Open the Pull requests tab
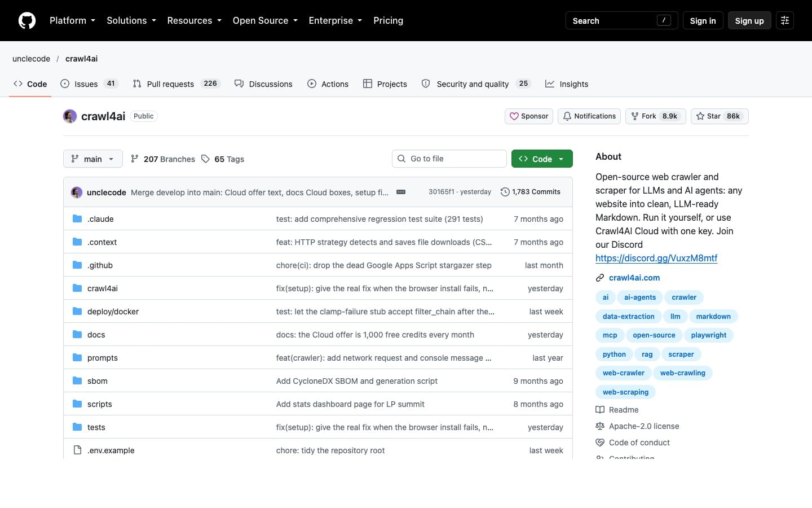The height and width of the screenshot is (508, 812). point(176,84)
